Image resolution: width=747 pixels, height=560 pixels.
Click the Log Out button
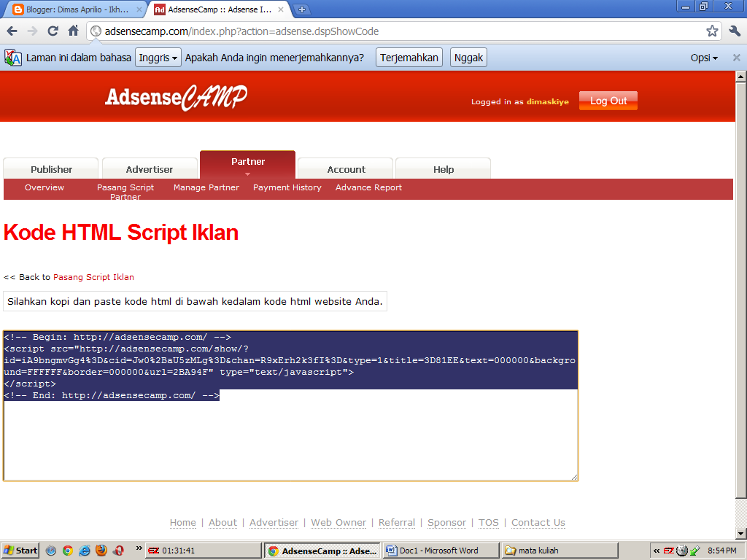click(x=608, y=101)
